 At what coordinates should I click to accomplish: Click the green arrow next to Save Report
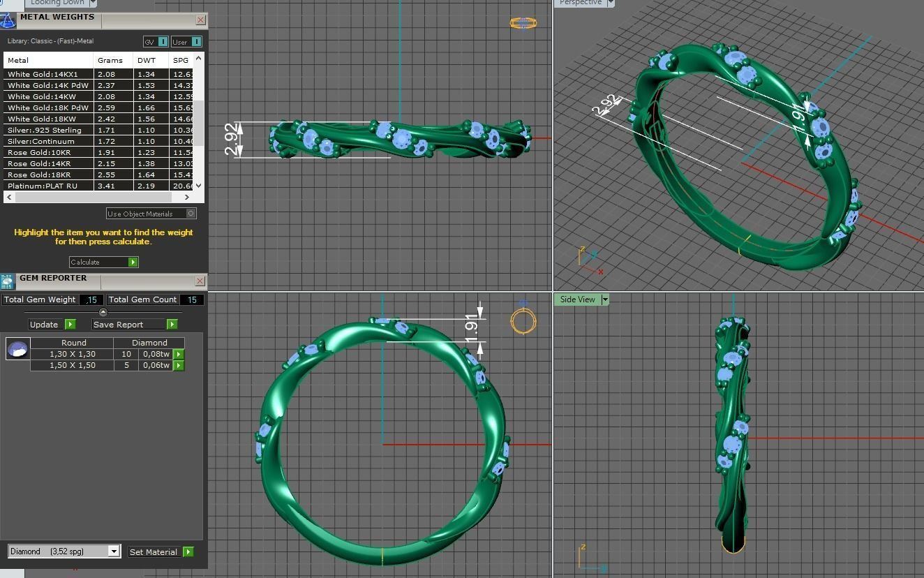coord(172,324)
